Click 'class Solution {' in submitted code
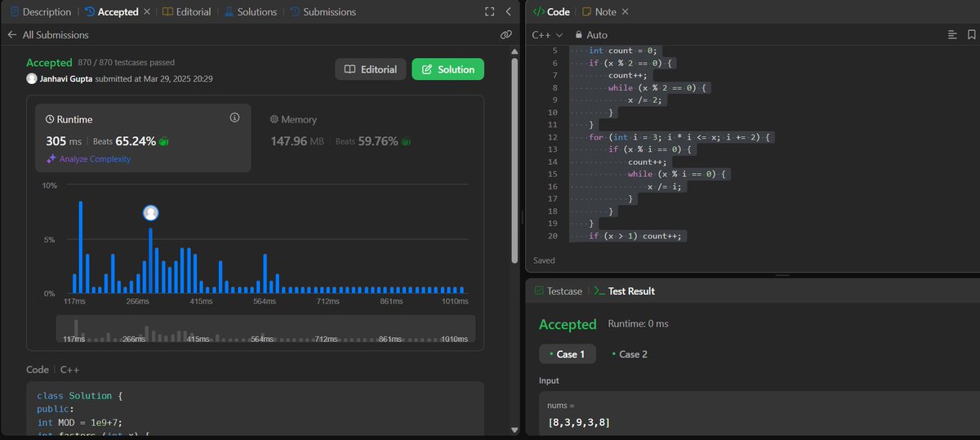Viewport: 980px width, 440px height. (79, 396)
